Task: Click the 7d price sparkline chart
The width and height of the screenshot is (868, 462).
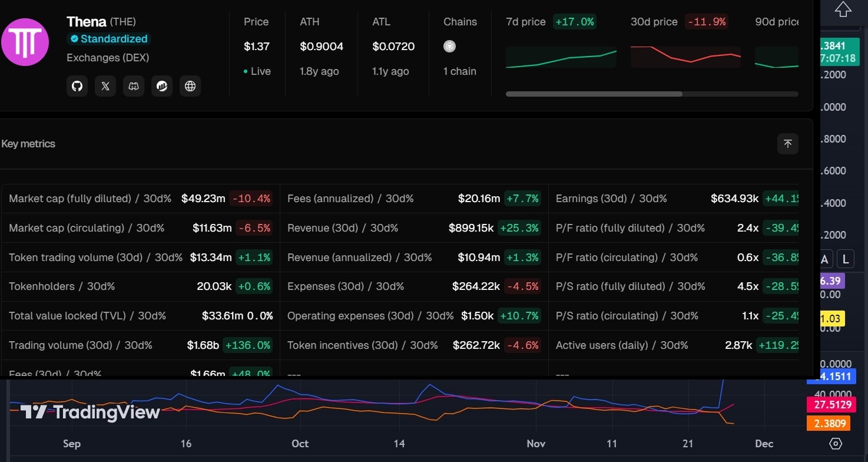Action: [x=561, y=58]
